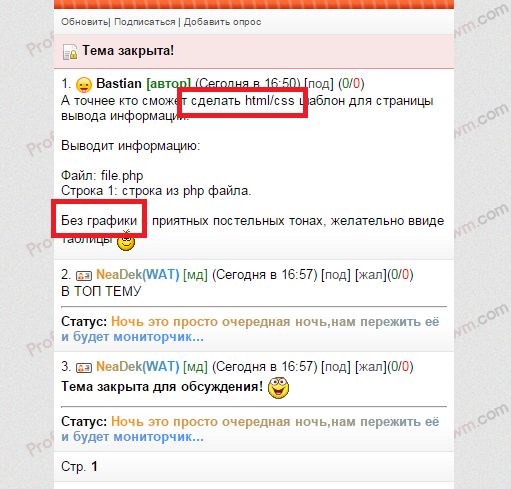The height and width of the screenshot is (489, 511).
Task: Open Bastian's user profile
Action: (x=119, y=83)
